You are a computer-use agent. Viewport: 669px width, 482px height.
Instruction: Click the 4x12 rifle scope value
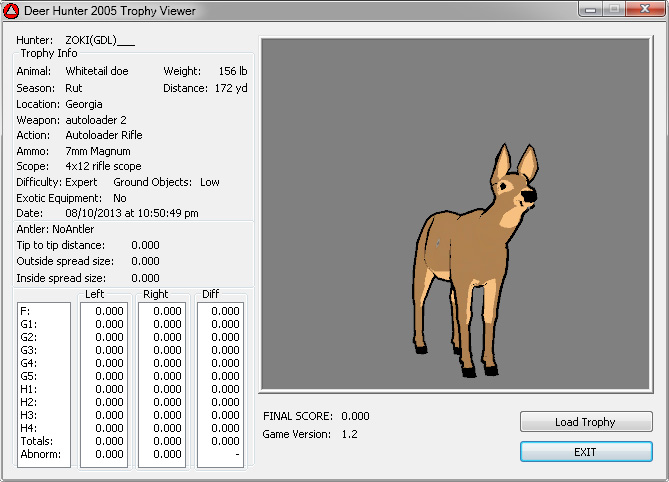click(103, 166)
